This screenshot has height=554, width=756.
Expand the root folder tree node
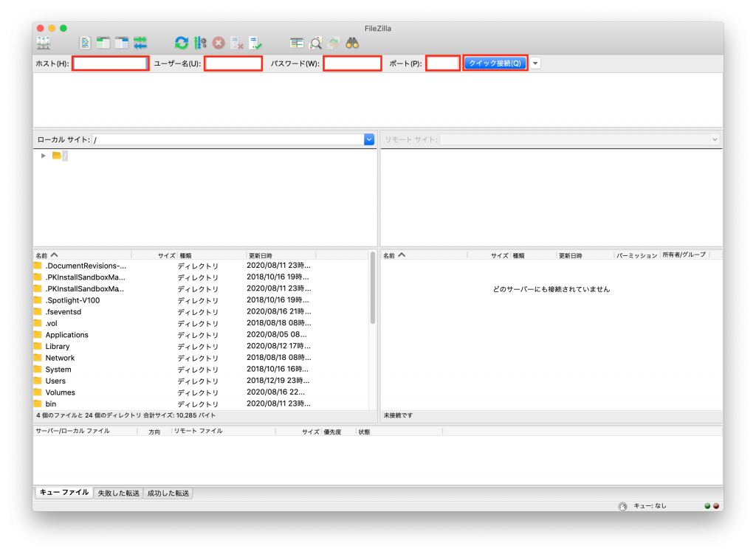point(44,156)
